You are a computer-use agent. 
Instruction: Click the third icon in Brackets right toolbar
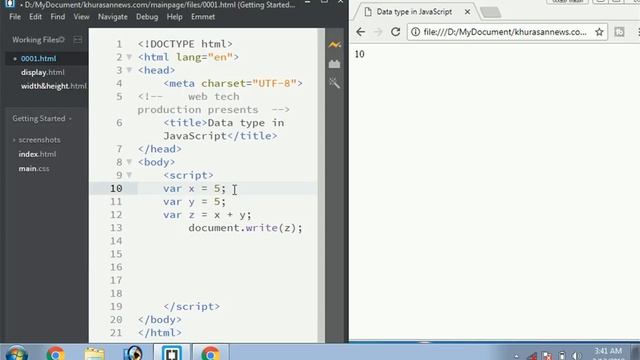point(334,83)
